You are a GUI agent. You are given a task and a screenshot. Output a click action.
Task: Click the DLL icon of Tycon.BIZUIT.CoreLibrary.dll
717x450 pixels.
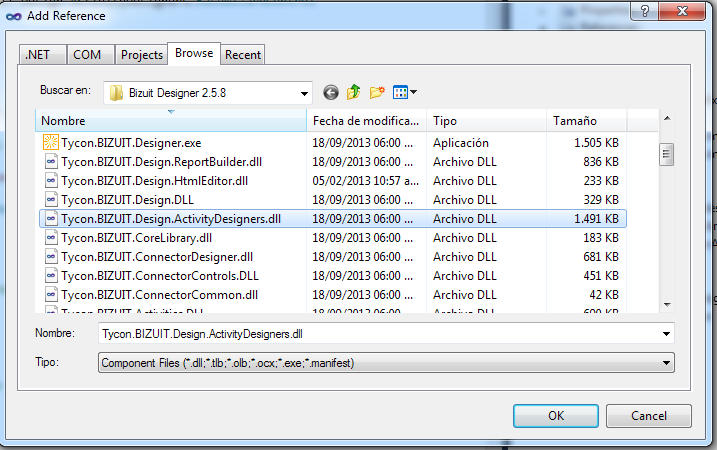[x=51, y=238]
